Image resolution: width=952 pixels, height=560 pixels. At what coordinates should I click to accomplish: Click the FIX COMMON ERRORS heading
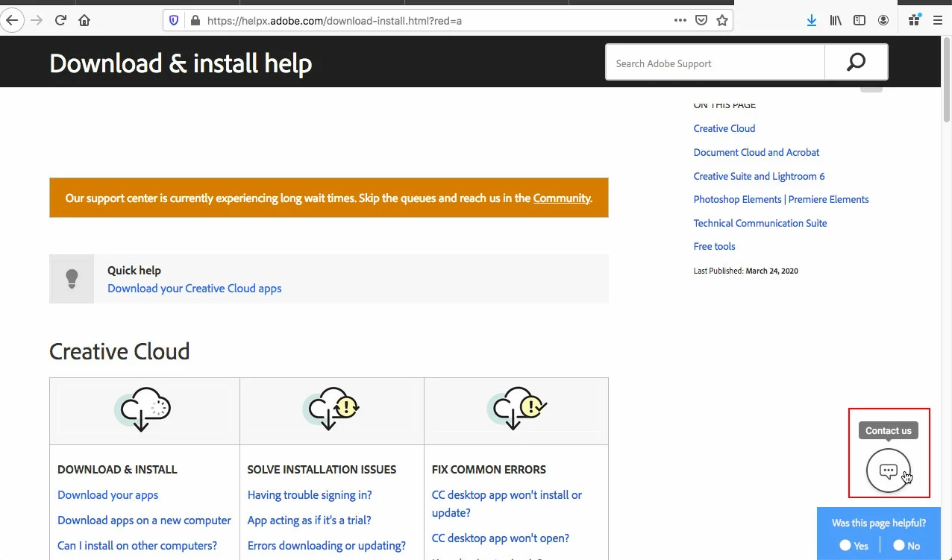(x=489, y=469)
